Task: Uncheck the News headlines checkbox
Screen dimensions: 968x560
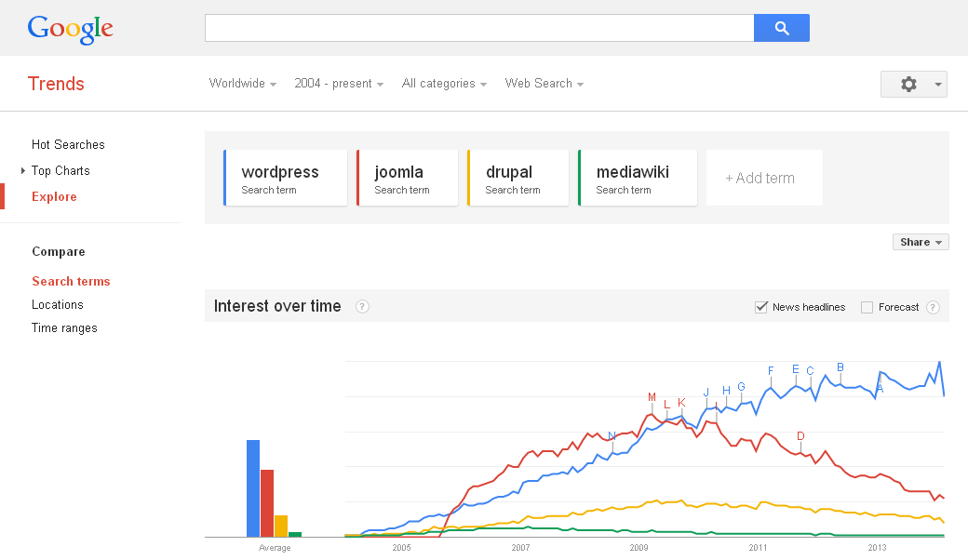Action: (761, 307)
